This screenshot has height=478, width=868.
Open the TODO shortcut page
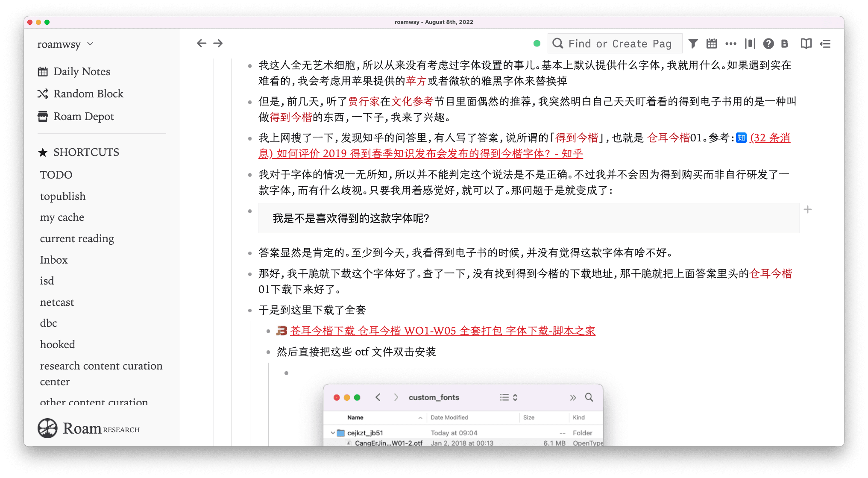[56, 174]
